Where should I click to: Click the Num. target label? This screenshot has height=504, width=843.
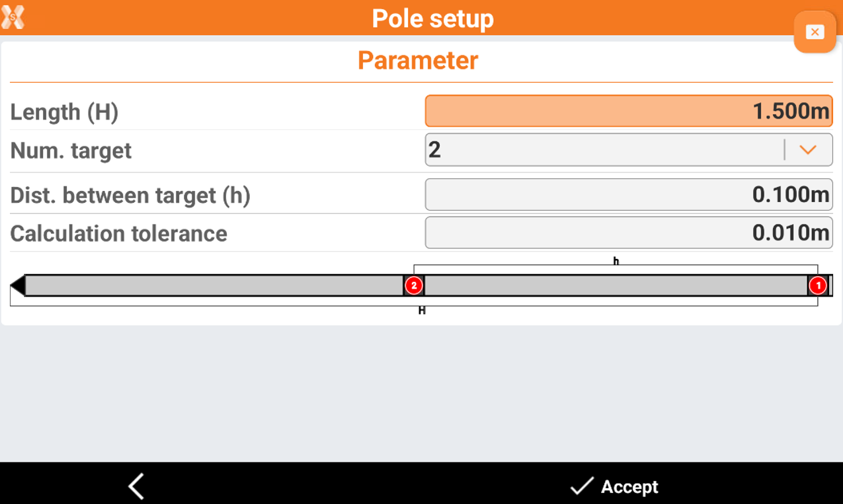point(71,151)
